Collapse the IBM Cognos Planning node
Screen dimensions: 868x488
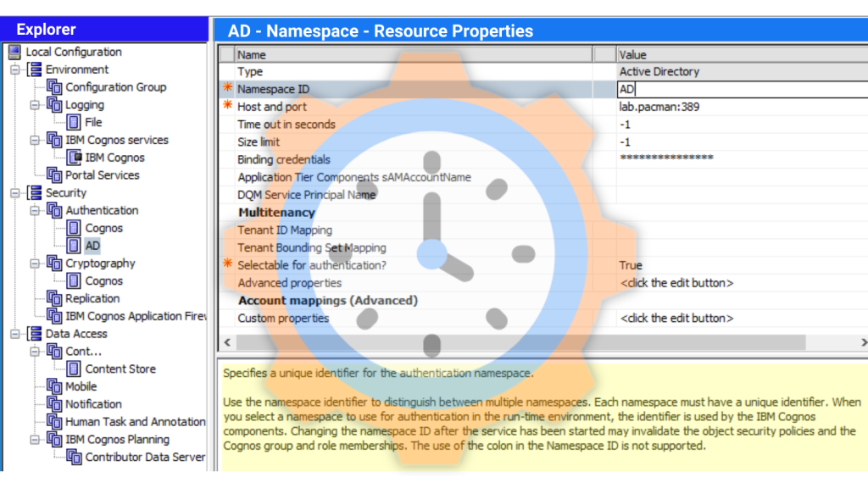pyautogui.click(x=34, y=440)
